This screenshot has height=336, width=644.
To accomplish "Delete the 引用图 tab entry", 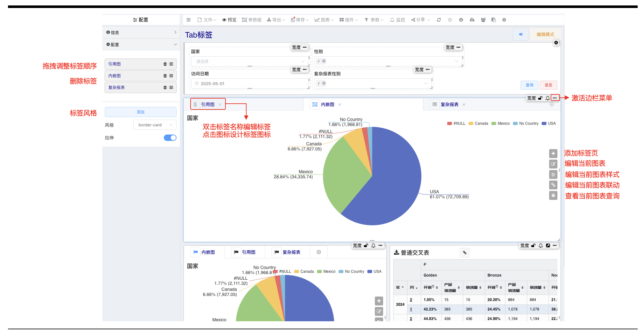I will (x=165, y=64).
